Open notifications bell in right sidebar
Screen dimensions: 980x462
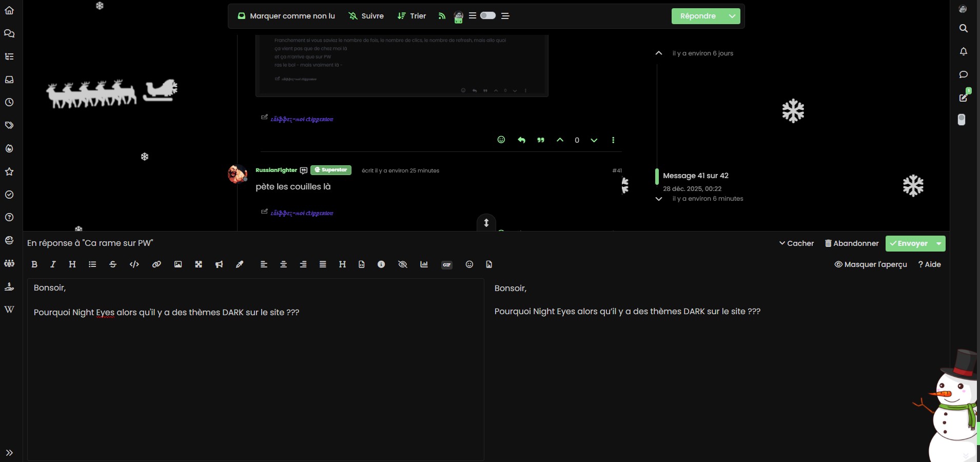click(x=964, y=51)
